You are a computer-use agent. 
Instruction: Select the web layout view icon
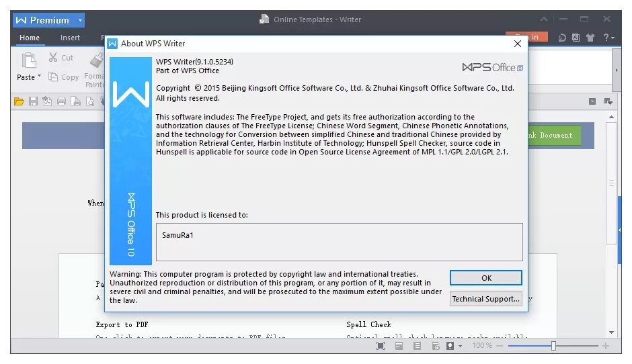point(435,346)
